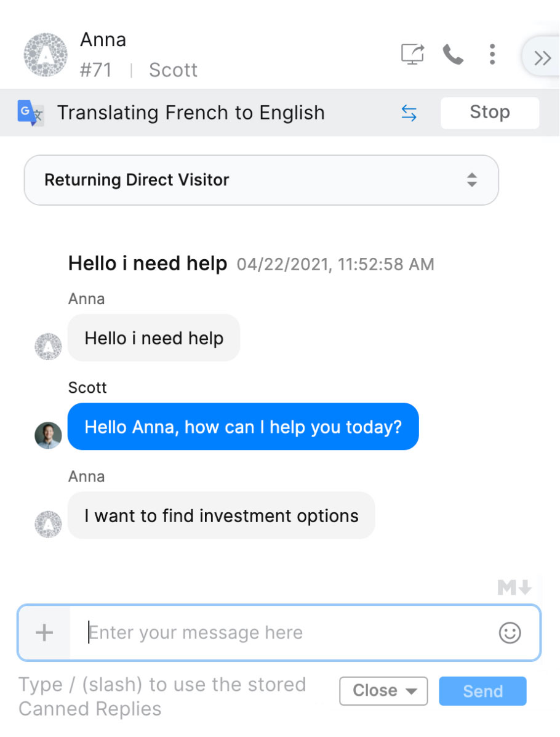Click Scott's profile photo in chat
The width and height of the screenshot is (560, 737).
click(x=48, y=435)
